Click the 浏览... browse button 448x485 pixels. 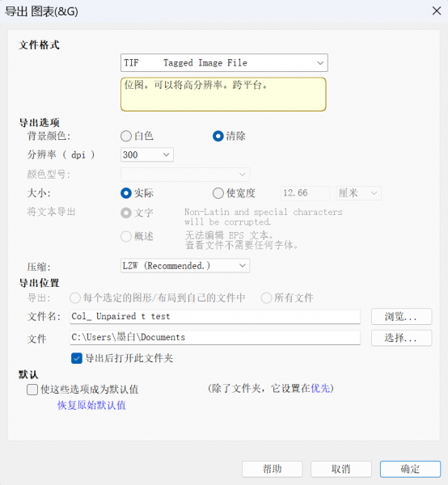pyautogui.click(x=401, y=316)
